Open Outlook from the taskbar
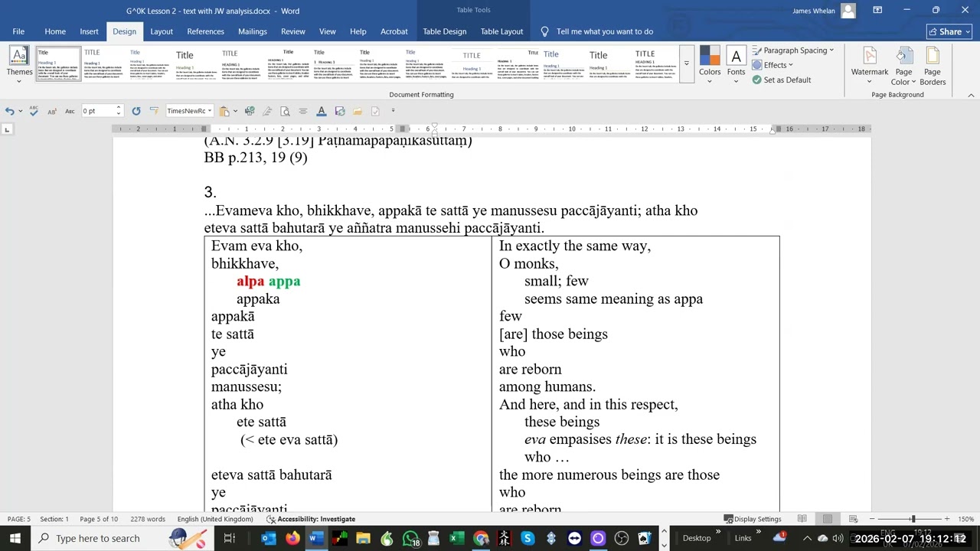980x551 pixels. tap(269, 538)
